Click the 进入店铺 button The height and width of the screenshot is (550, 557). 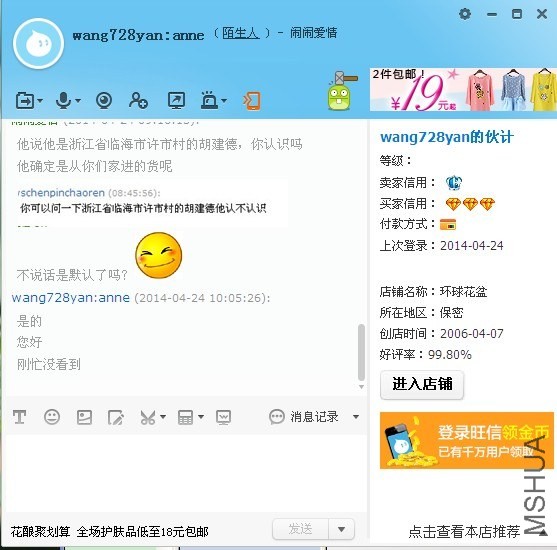tap(422, 385)
